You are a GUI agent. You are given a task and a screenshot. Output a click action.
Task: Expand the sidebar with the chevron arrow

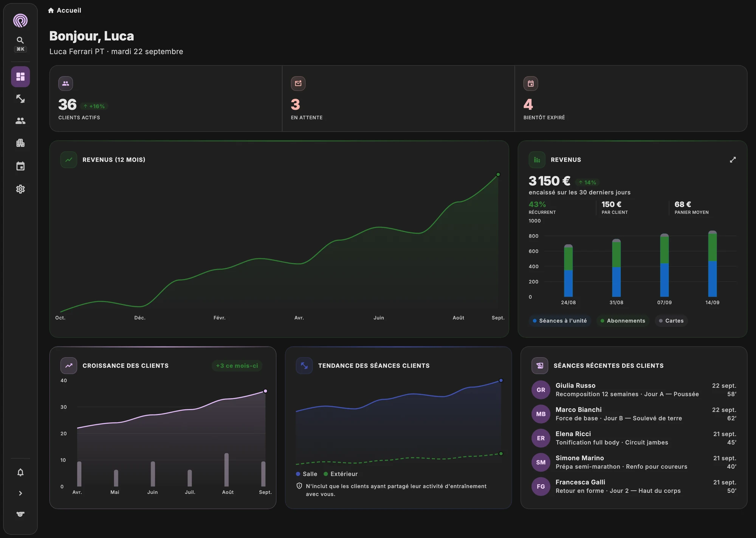point(20,493)
